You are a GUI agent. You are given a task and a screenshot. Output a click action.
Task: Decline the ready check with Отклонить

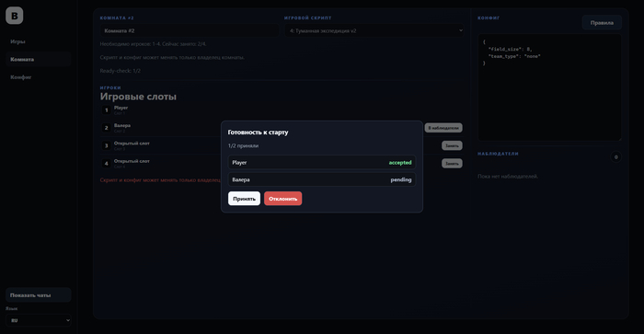click(283, 199)
